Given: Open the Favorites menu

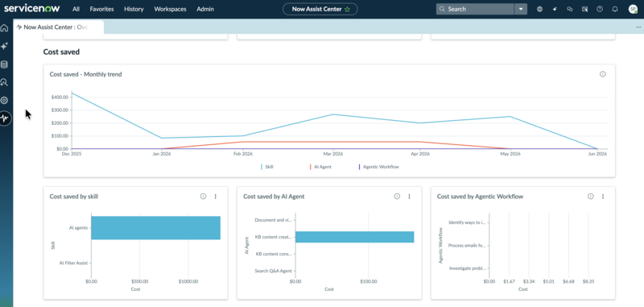Looking at the screenshot, I should pyautogui.click(x=101, y=9).
